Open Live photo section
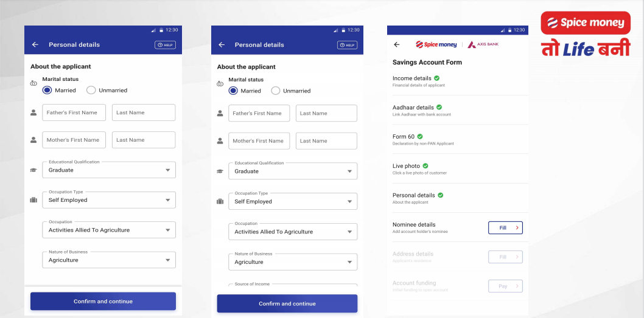This screenshot has height=318, width=644. click(x=458, y=168)
